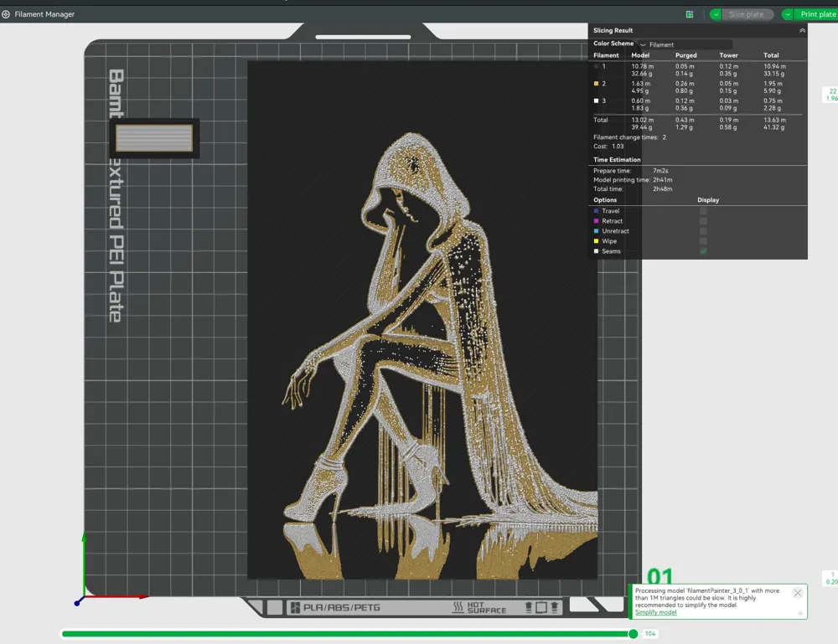Image resolution: width=838 pixels, height=644 pixels.
Task: Click the Total column header
Action: 771,55
